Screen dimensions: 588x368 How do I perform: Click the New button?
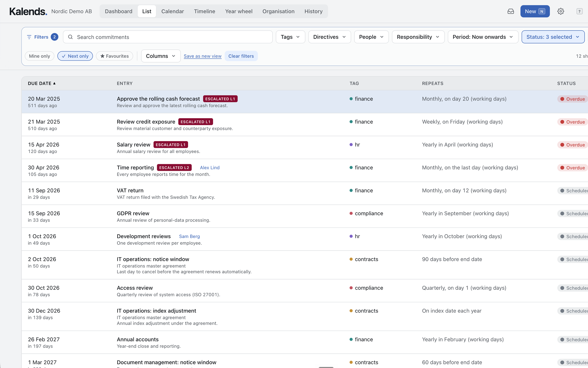coord(535,11)
